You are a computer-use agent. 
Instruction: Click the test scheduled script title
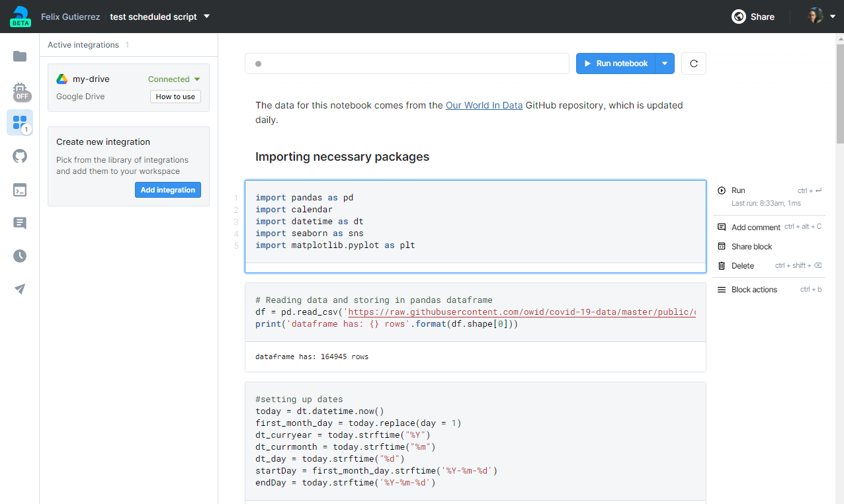click(153, 17)
